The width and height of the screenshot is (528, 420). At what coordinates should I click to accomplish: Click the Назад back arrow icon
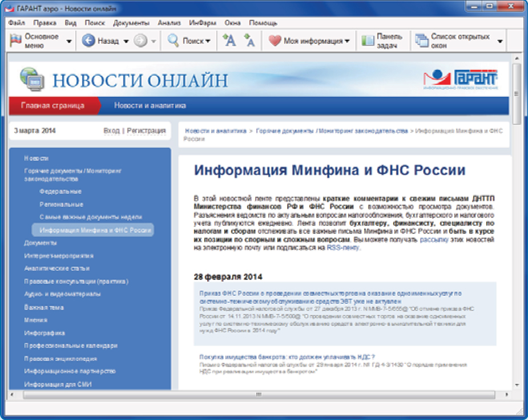pyautogui.click(x=88, y=41)
